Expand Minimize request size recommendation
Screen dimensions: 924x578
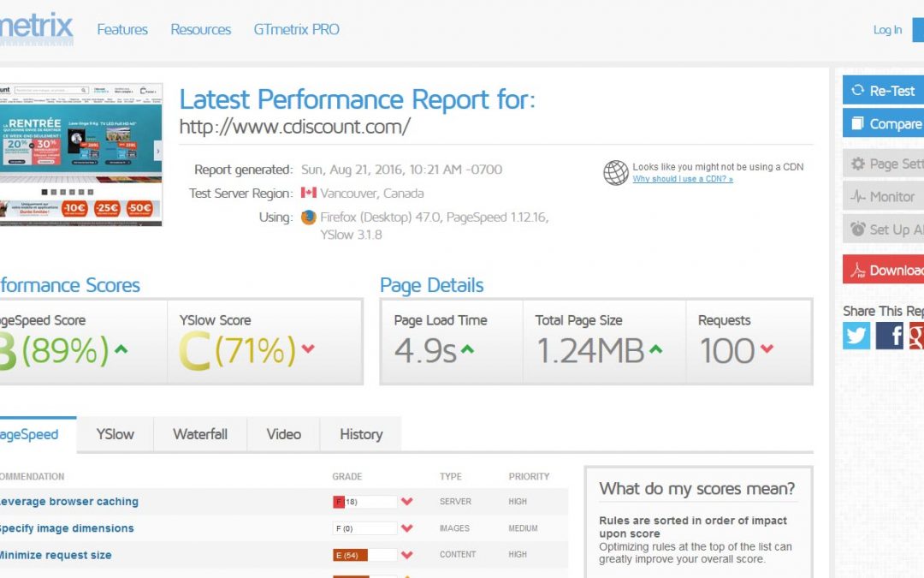[56, 555]
